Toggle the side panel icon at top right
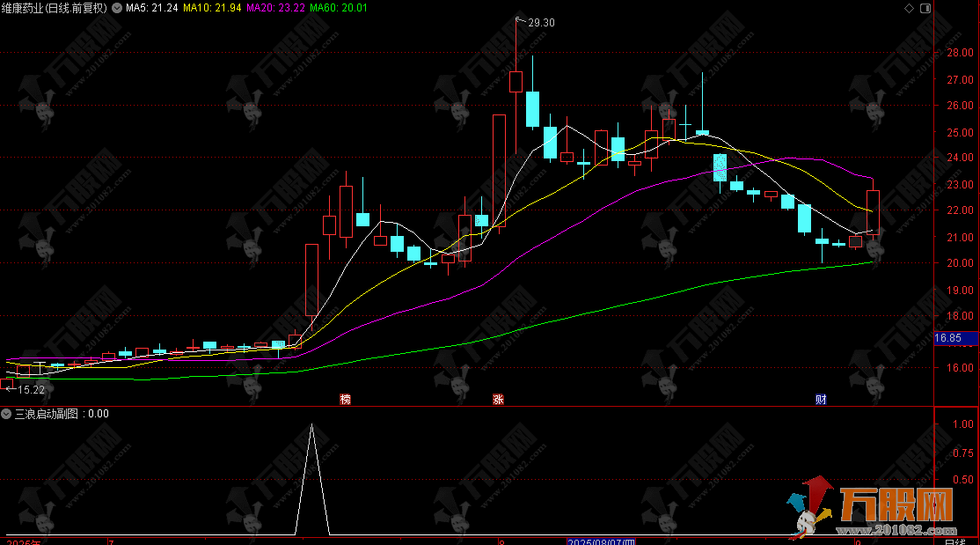 pyautogui.click(x=925, y=8)
